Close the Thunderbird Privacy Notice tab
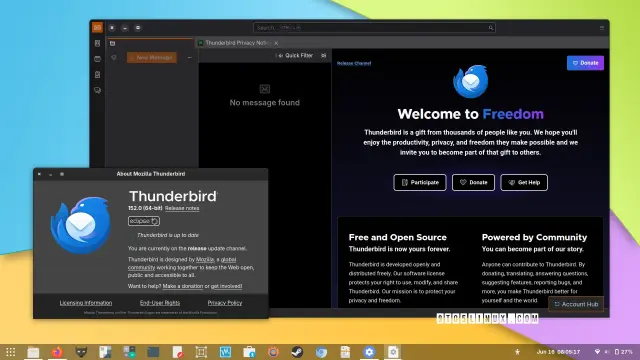 [x=276, y=43]
